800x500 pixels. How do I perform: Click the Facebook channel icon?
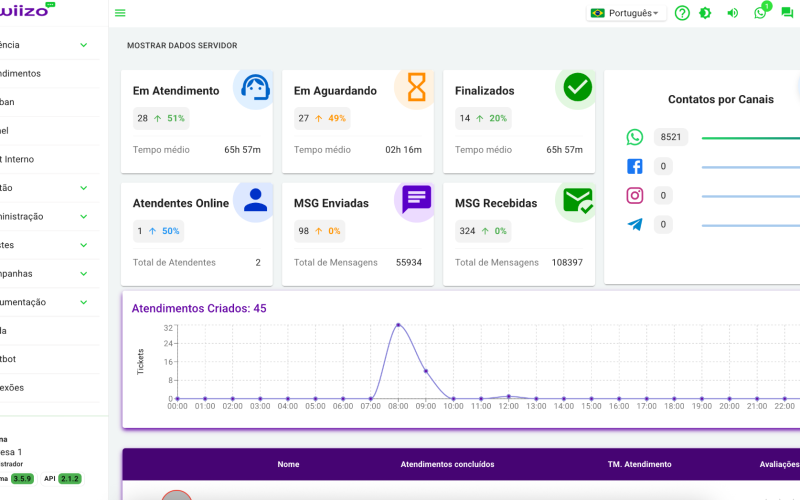point(635,167)
